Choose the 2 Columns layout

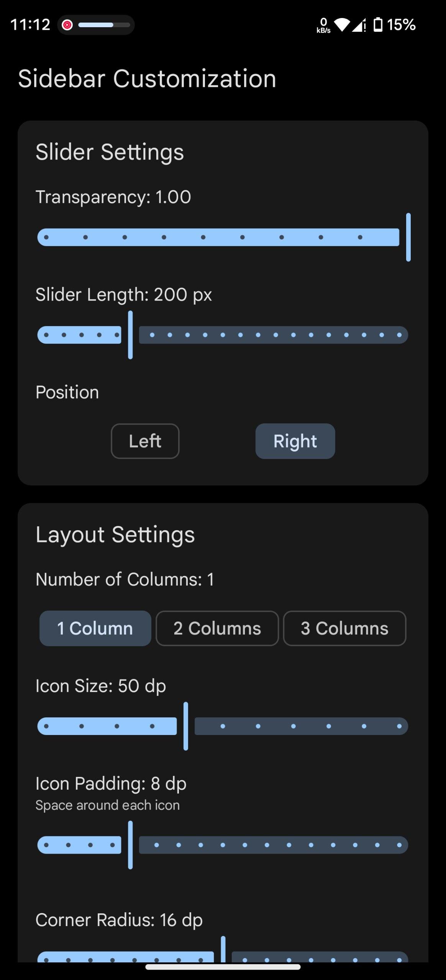tap(217, 628)
